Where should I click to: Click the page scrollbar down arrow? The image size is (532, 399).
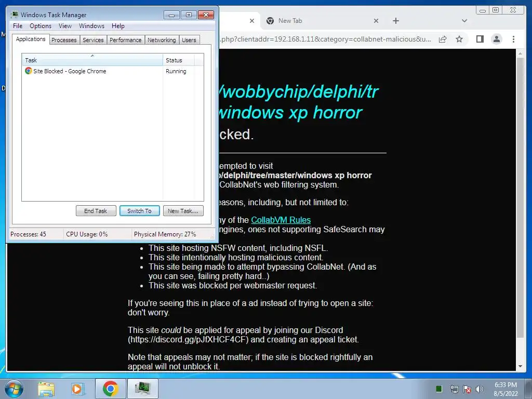tap(520, 366)
